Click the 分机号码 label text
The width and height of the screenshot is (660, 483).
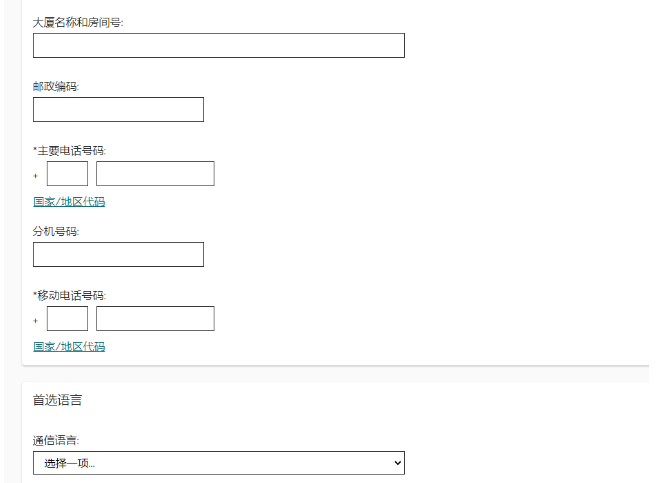tap(56, 231)
